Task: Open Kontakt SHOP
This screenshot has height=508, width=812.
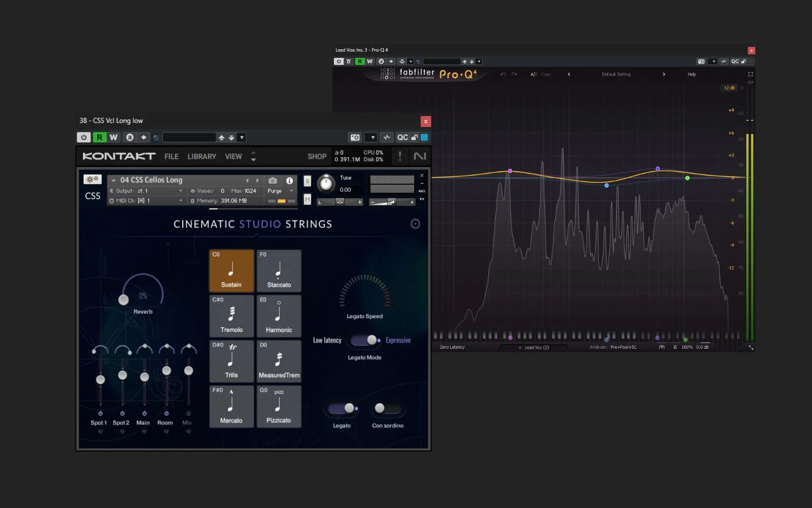Action: (317, 157)
